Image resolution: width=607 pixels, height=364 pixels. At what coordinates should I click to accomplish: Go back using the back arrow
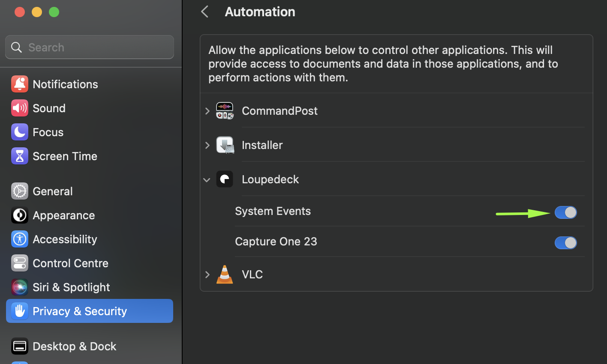205,12
